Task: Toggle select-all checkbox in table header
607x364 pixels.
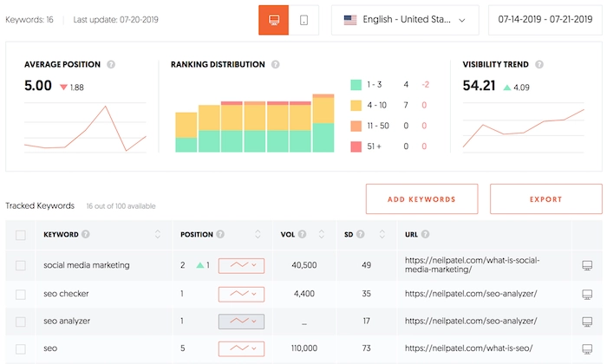Action: (21, 235)
